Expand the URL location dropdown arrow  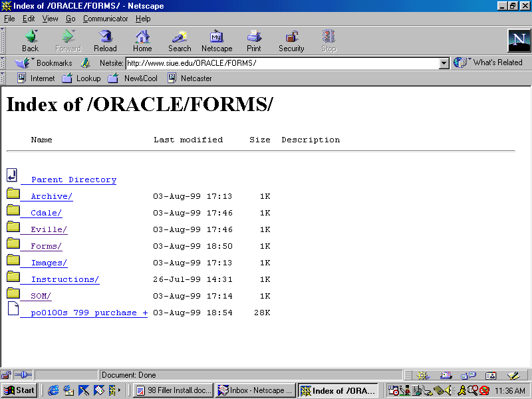pyautogui.click(x=444, y=63)
